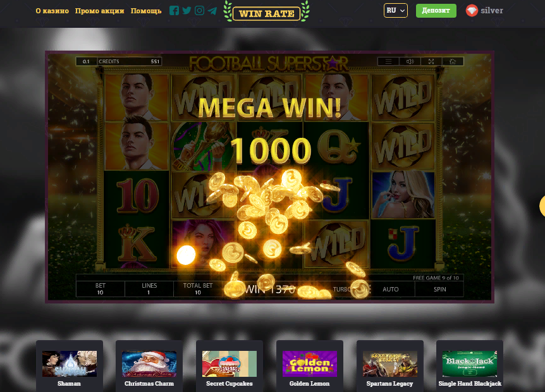Open the О казино menu item
The height and width of the screenshot is (392, 545).
52,11
